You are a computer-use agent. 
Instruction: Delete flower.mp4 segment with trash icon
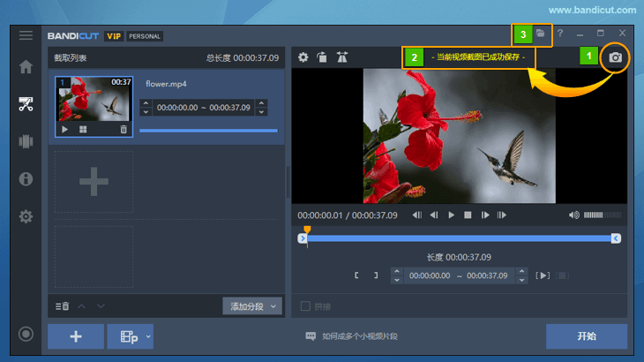tap(124, 129)
